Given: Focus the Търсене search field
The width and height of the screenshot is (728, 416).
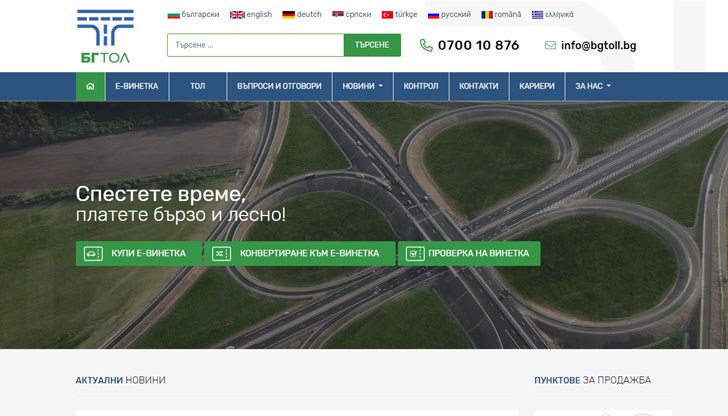Looking at the screenshot, I should pos(256,45).
